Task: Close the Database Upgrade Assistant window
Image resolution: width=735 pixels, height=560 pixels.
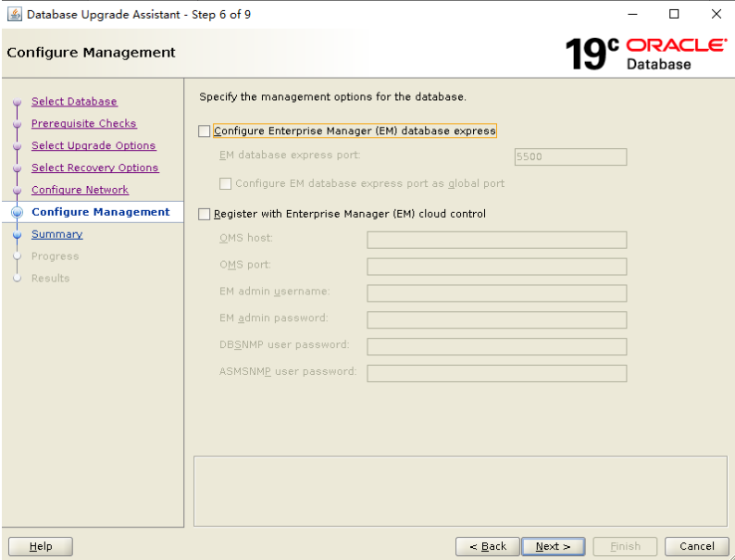Action: 716,15
